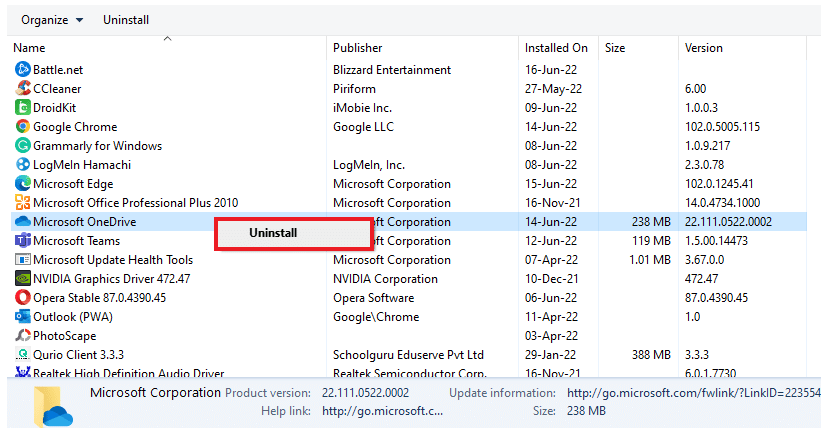
Task: Click publisher Google LLC
Action: pyautogui.click(x=363, y=127)
